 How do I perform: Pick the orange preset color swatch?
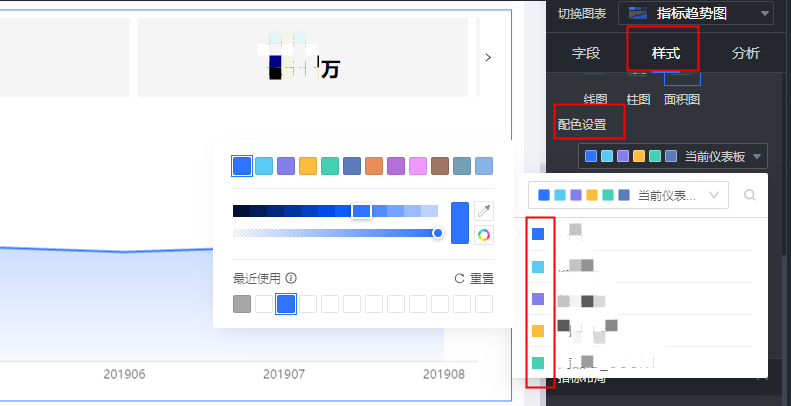pyautogui.click(x=374, y=166)
